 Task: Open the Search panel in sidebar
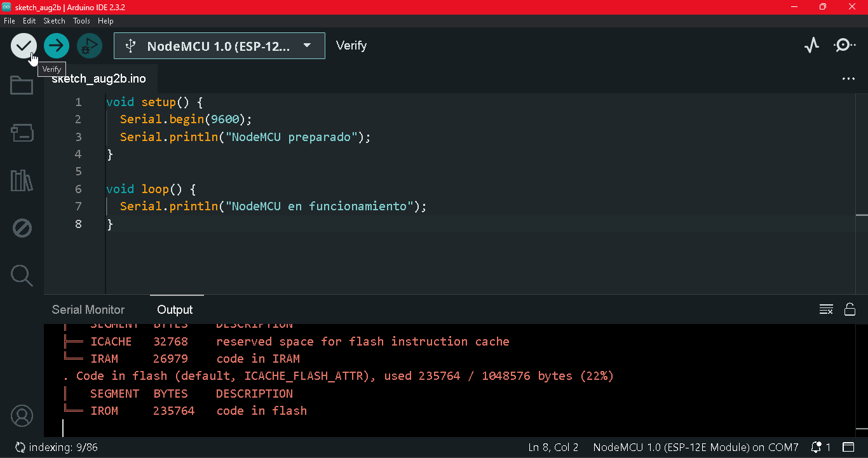click(22, 276)
